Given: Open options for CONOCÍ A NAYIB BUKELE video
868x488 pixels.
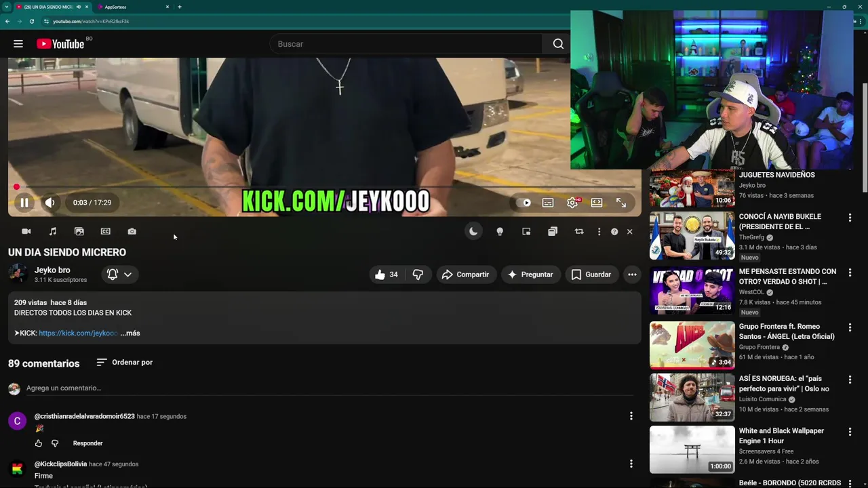Looking at the screenshot, I should pyautogui.click(x=850, y=218).
